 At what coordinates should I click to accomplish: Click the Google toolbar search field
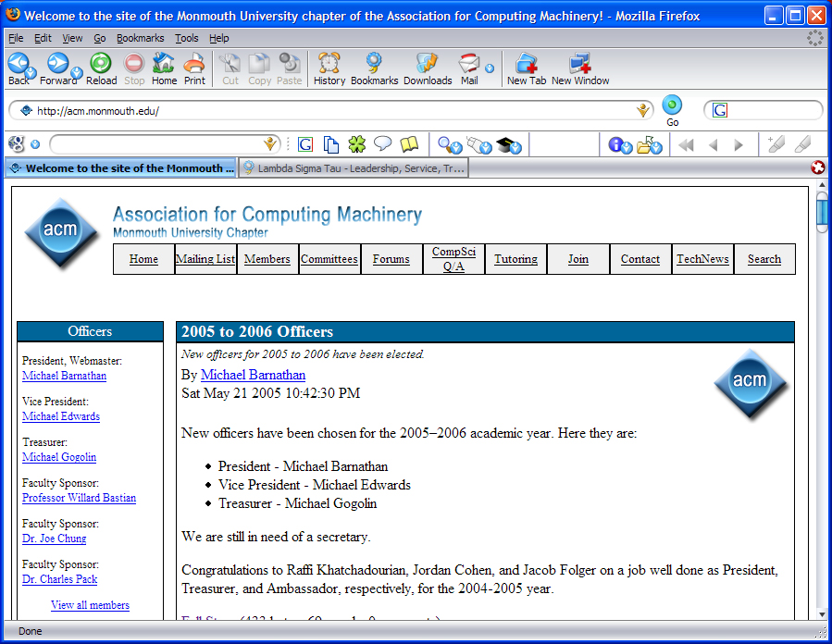(x=157, y=144)
